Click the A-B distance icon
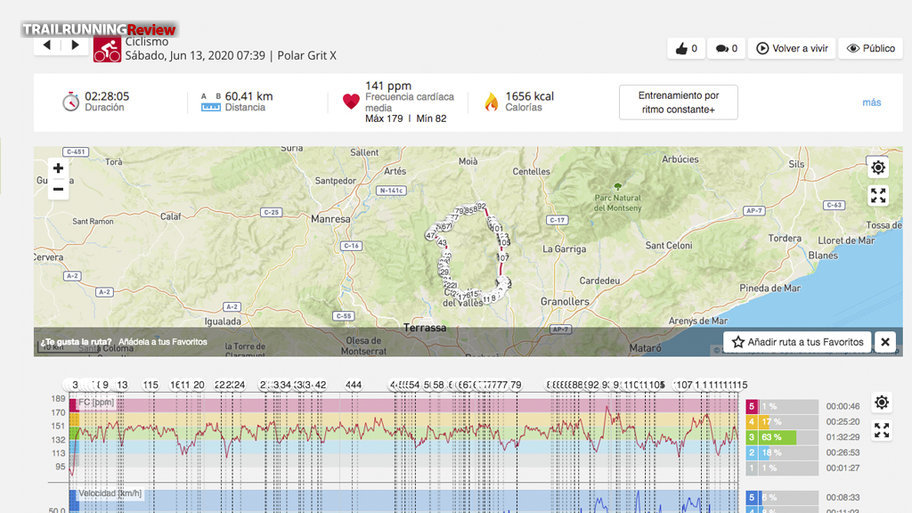The width and height of the screenshot is (912, 513). point(211,102)
